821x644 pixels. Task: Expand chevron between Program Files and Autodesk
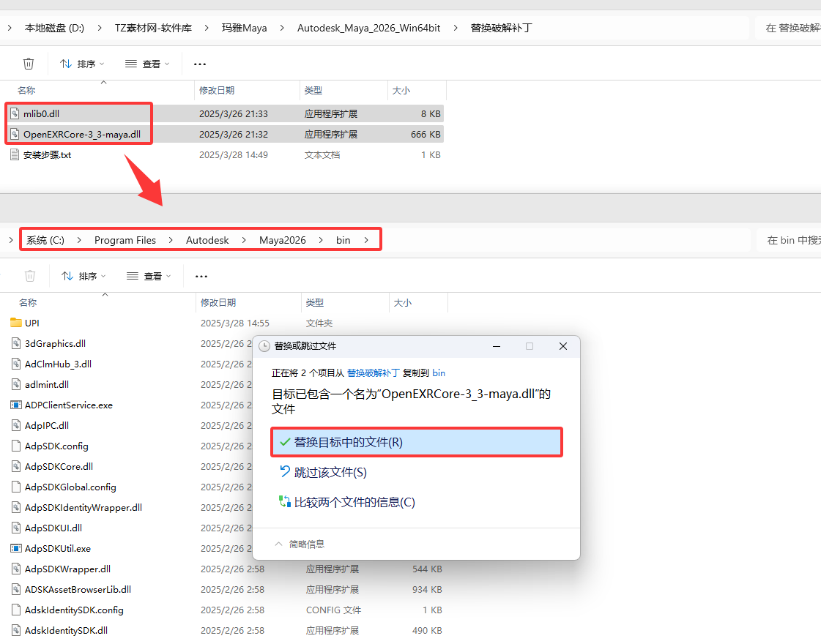click(171, 240)
